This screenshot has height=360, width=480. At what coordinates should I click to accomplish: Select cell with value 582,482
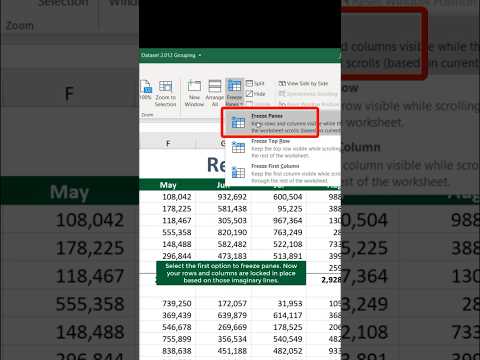pos(225,244)
